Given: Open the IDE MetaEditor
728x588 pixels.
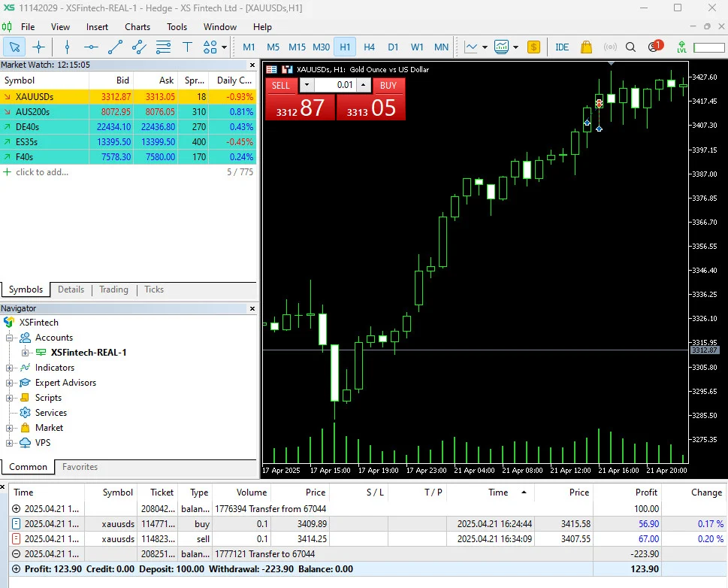Looking at the screenshot, I should tap(562, 47).
